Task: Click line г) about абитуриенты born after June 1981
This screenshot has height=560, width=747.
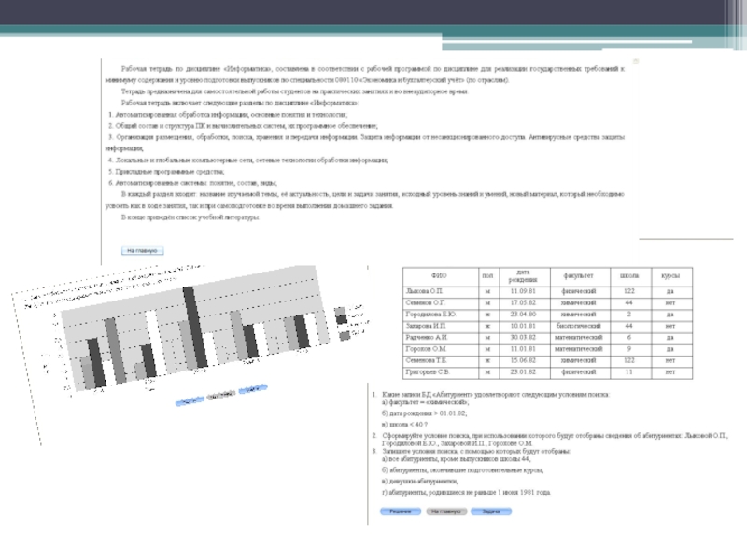Action: 466,493
